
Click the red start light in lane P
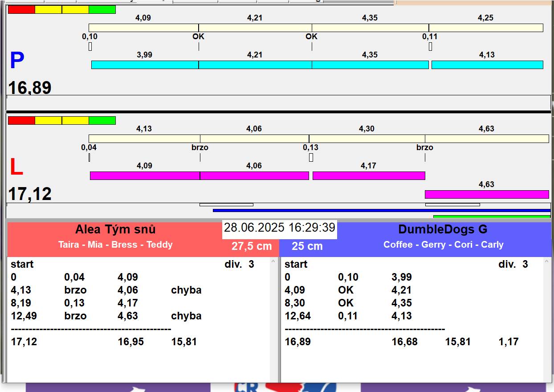(21, 9)
